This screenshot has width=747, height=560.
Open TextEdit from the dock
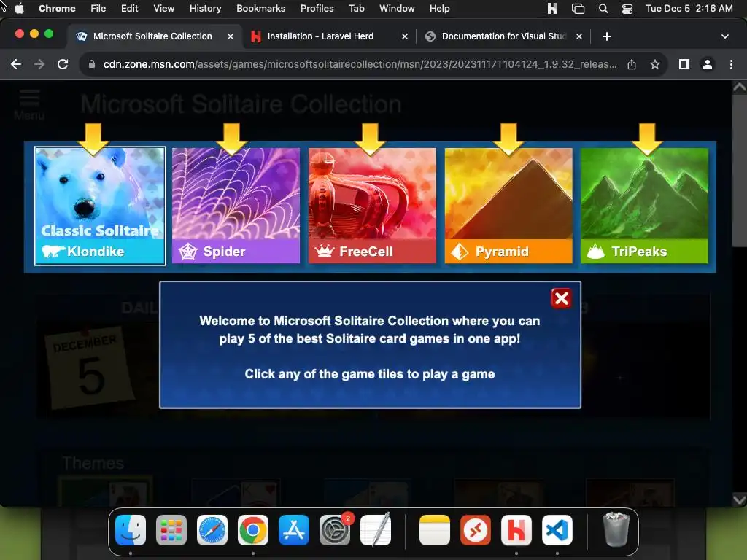click(376, 530)
